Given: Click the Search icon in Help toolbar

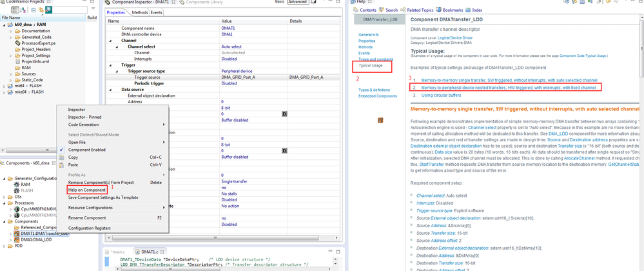Looking at the screenshot, I should [382, 10].
